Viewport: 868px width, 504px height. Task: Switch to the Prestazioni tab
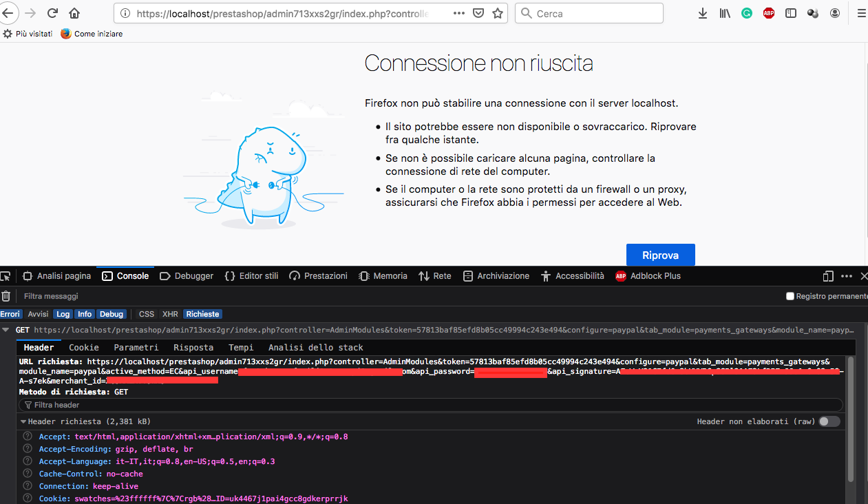click(318, 276)
